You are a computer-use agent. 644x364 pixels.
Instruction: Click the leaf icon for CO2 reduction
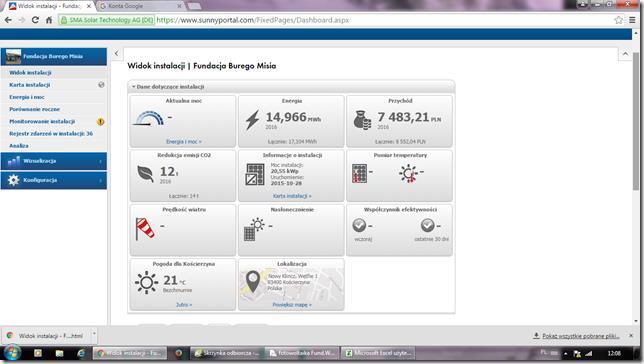point(145,174)
